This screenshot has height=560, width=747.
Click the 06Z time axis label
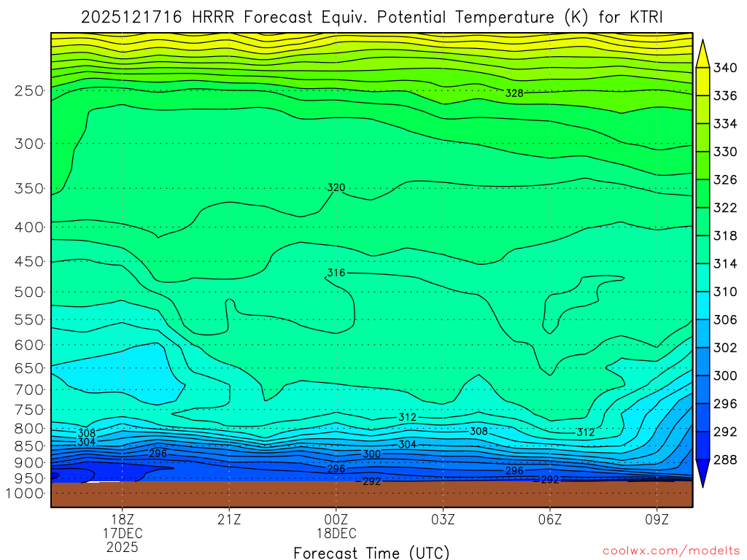550,519
